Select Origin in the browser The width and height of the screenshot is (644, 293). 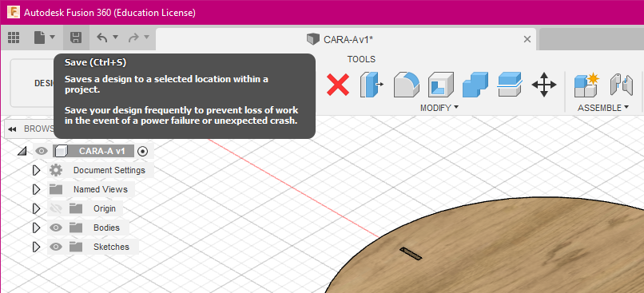pos(105,208)
